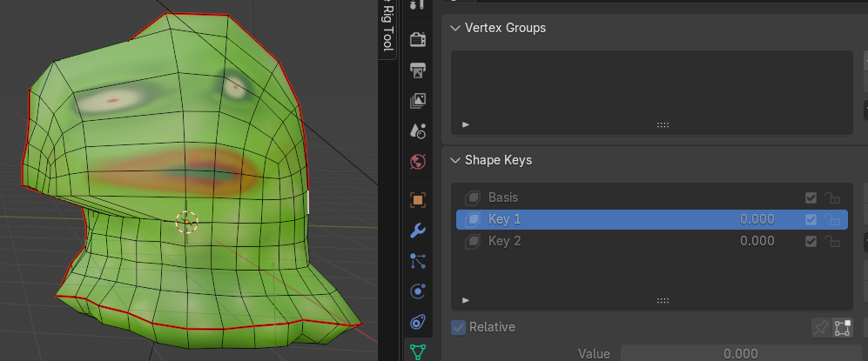
Task: Click Vertex Groups list resize handle
Action: [663, 125]
